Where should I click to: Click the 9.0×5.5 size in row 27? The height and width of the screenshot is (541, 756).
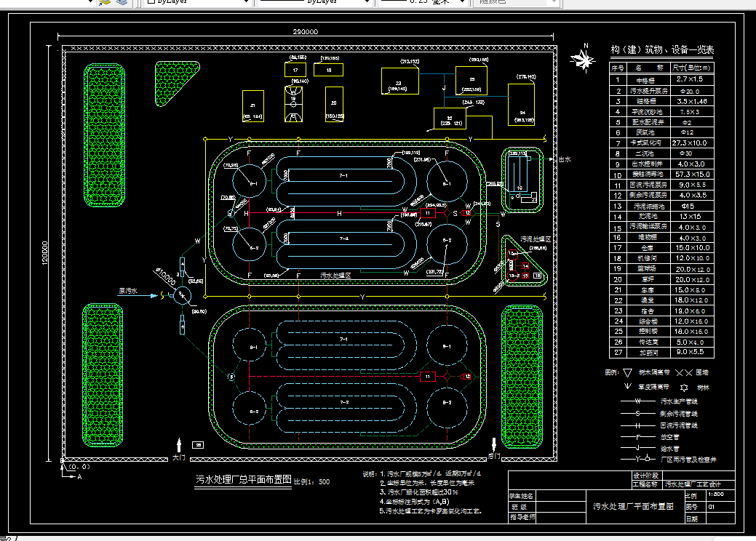tap(690, 352)
